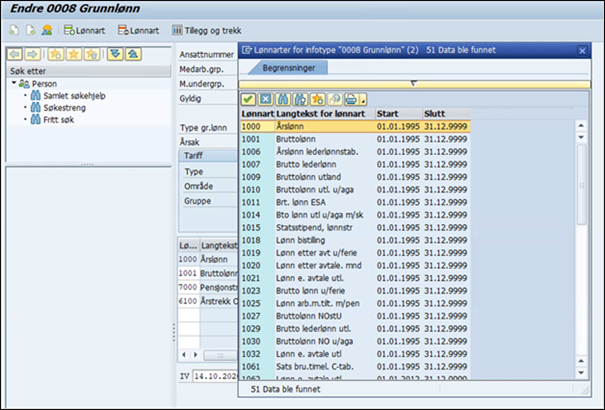
Task: Select row 1001 Bruttolønn in the dialog list
Action: (x=355, y=139)
